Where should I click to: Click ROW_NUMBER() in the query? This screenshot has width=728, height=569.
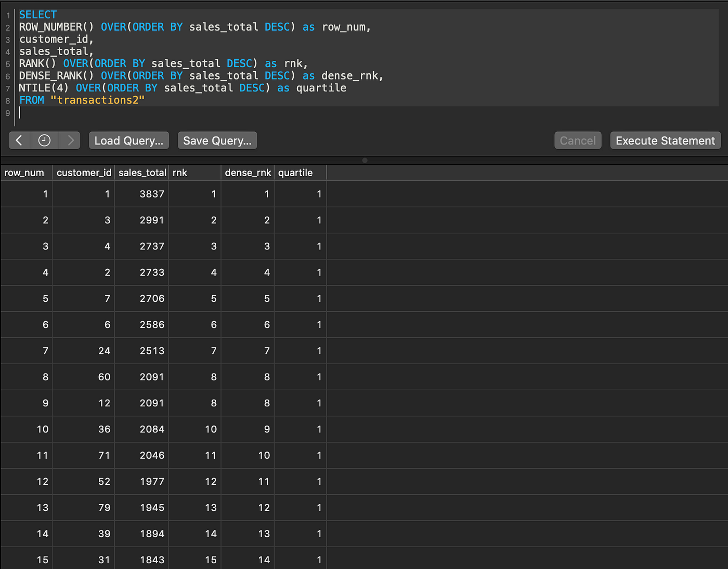pos(57,27)
